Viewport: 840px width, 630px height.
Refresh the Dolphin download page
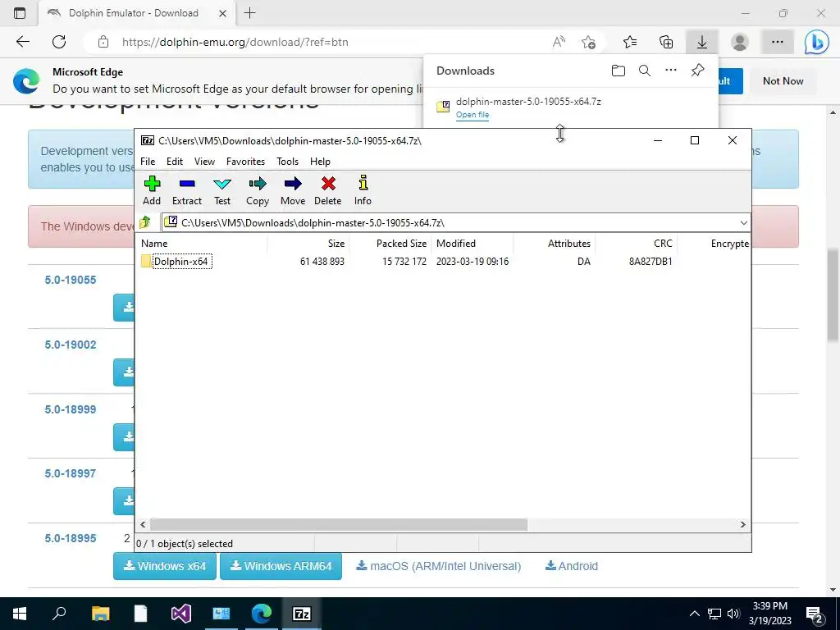[x=59, y=42]
